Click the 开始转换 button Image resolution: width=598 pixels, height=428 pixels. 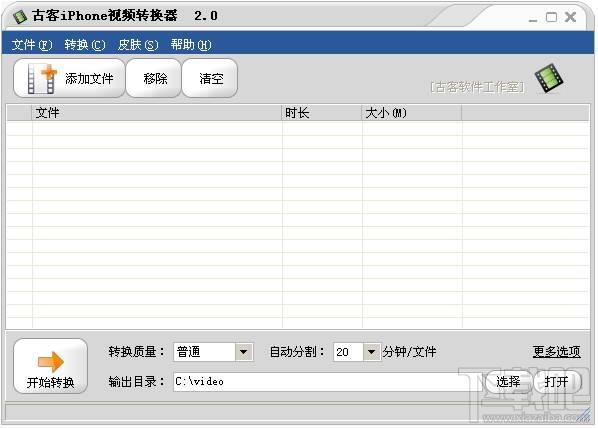pos(51,366)
